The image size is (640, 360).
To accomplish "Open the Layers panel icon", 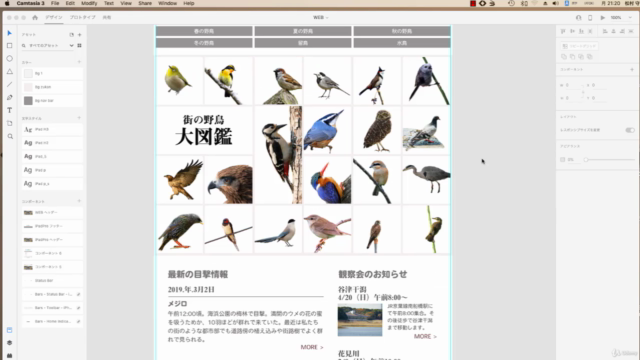I will [x=9, y=343].
